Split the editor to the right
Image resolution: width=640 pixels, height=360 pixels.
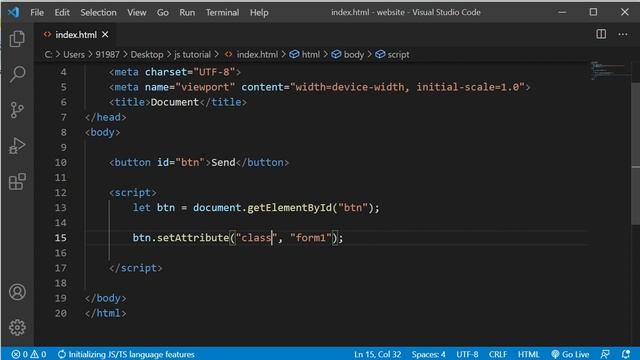(x=601, y=34)
